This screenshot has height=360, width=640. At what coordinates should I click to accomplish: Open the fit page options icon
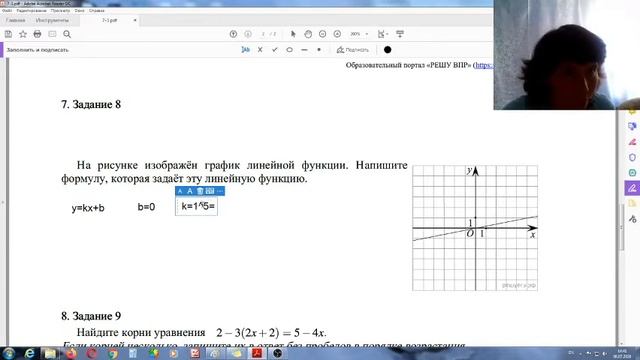(382, 34)
